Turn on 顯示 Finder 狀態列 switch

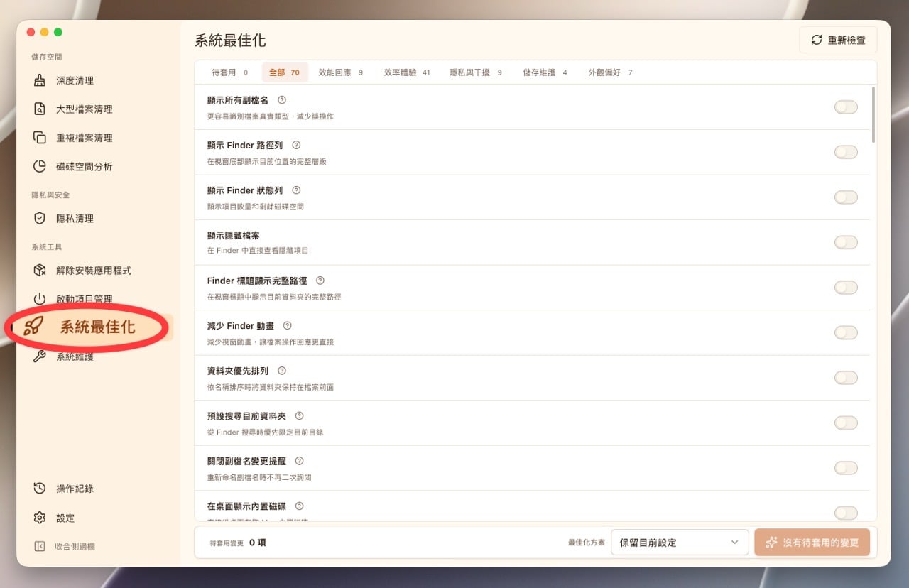[846, 197]
